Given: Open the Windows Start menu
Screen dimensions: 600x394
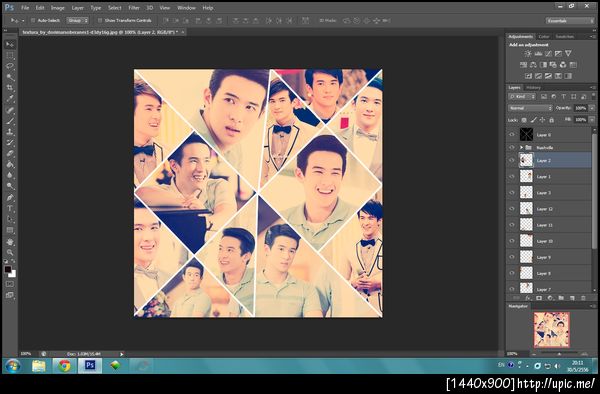Looking at the screenshot, I should tap(13, 366).
